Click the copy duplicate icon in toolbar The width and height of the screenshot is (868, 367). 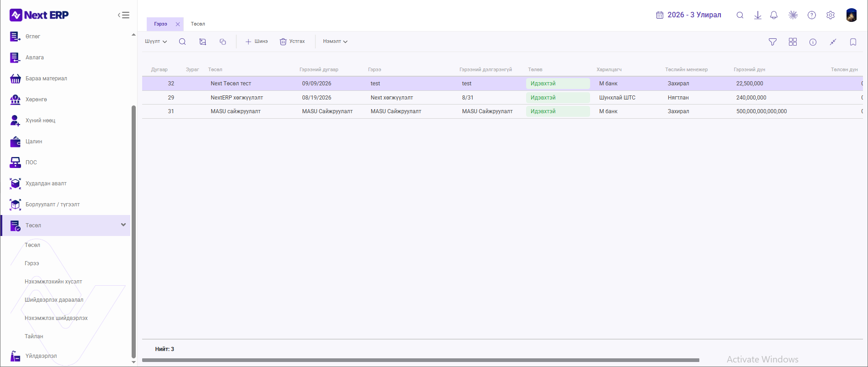click(x=223, y=42)
